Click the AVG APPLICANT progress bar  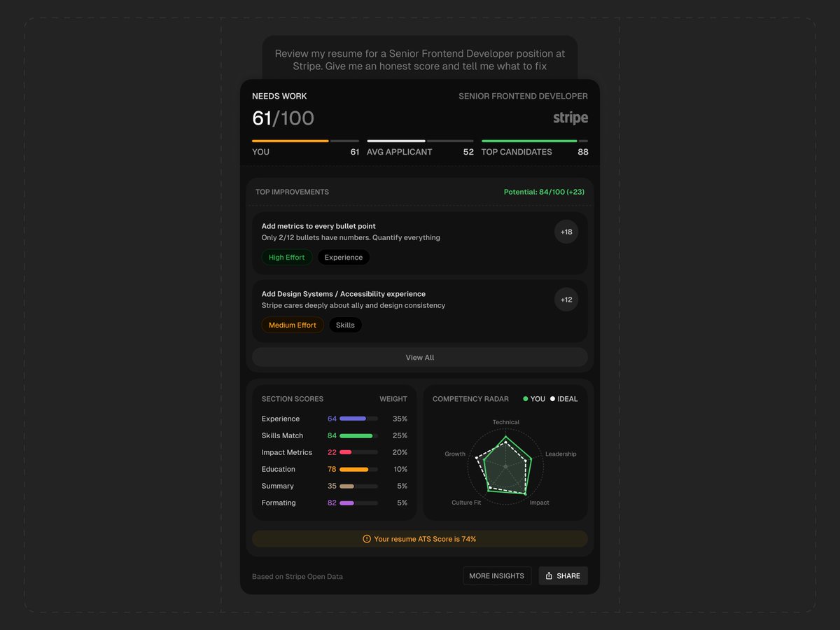tap(420, 141)
